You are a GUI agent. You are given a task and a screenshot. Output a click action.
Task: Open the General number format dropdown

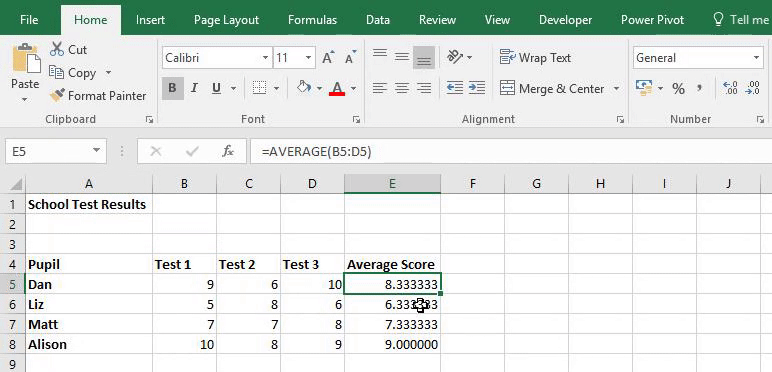[756, 58]
